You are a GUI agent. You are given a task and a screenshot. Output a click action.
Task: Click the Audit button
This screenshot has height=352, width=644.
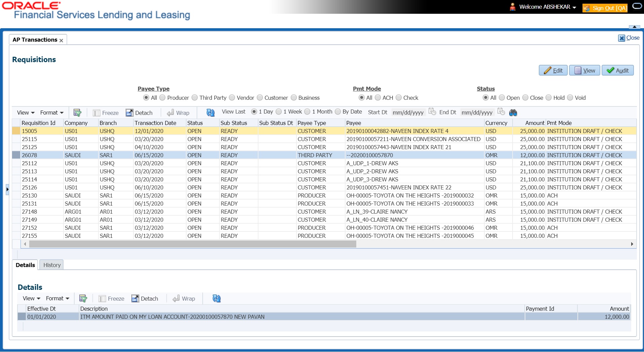click(x=618, y=70)
